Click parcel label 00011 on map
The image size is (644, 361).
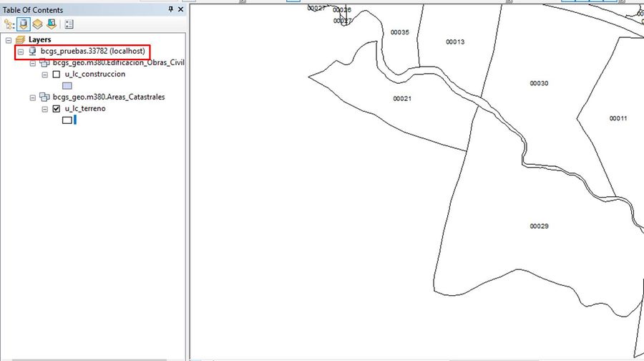[618, 118]
